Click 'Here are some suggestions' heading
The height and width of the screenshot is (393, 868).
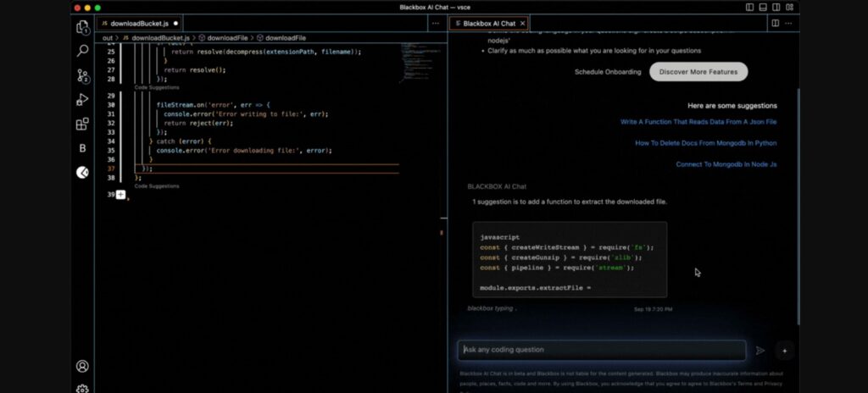click(x=732, y=106)
